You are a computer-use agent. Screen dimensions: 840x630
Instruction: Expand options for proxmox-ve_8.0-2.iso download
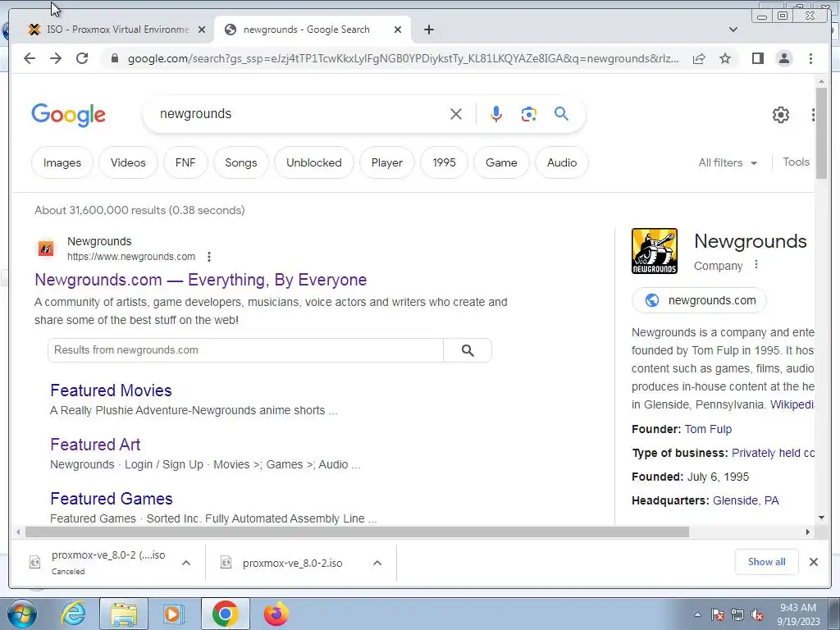[x=377, y=563]
